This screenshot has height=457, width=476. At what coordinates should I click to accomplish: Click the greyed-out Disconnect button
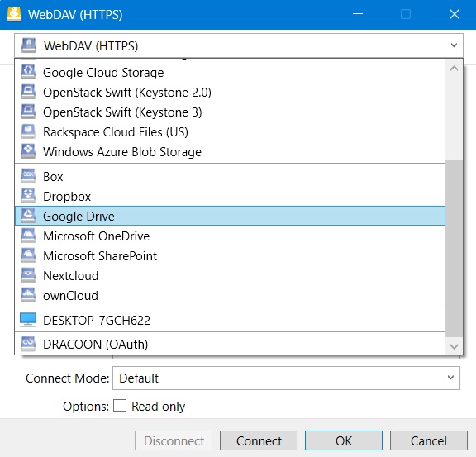pyautogui.click(x=174, y=440)
